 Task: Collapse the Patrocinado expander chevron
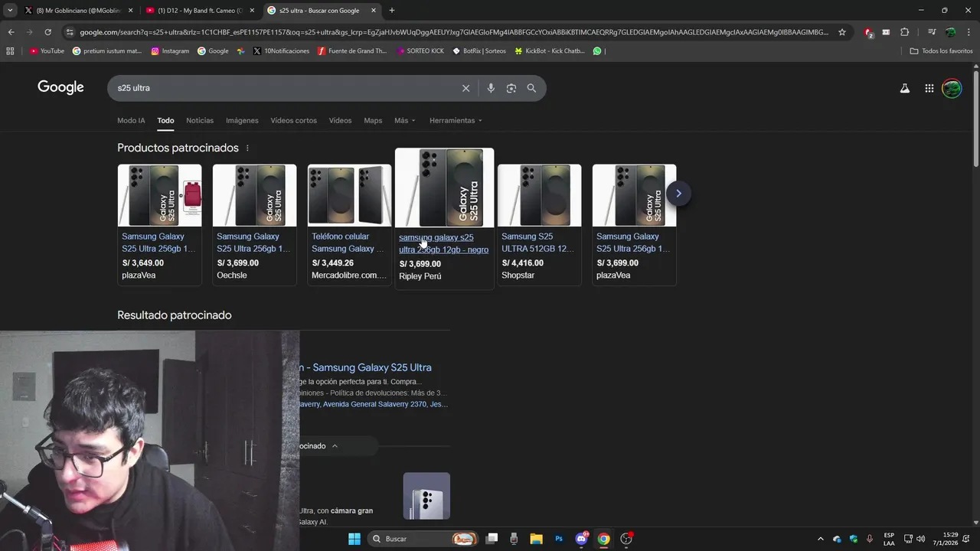click(x=335, y=446)
